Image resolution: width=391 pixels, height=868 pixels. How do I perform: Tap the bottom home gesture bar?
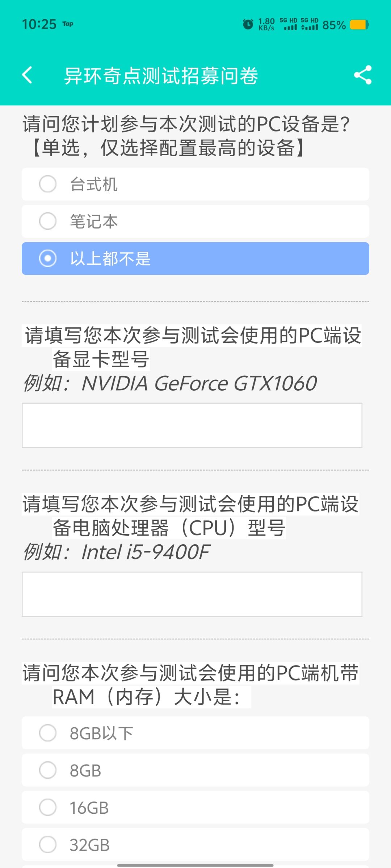coord(195,865)
